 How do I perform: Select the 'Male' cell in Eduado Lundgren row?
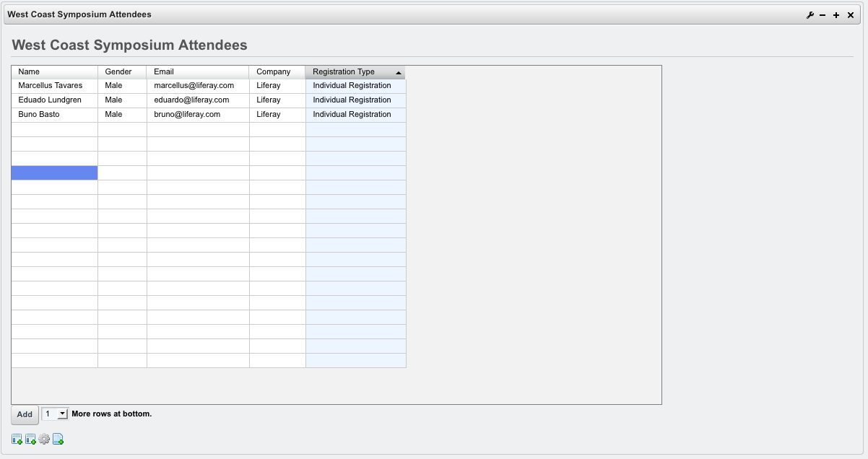(x=122, y=100)
